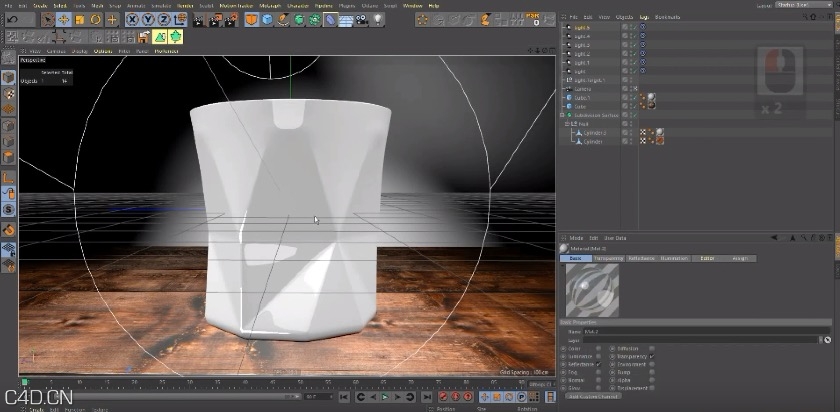Toggle the X axis lock
Viewport: 840px width, 412px height.
point(132,20)
